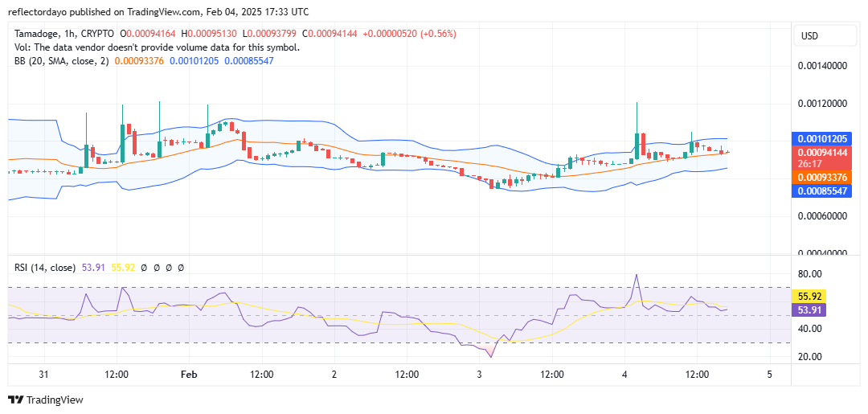Screen dimensions: 868x414
Task: Click the RSI legend MA value 55.92
Action: (122, 268)
